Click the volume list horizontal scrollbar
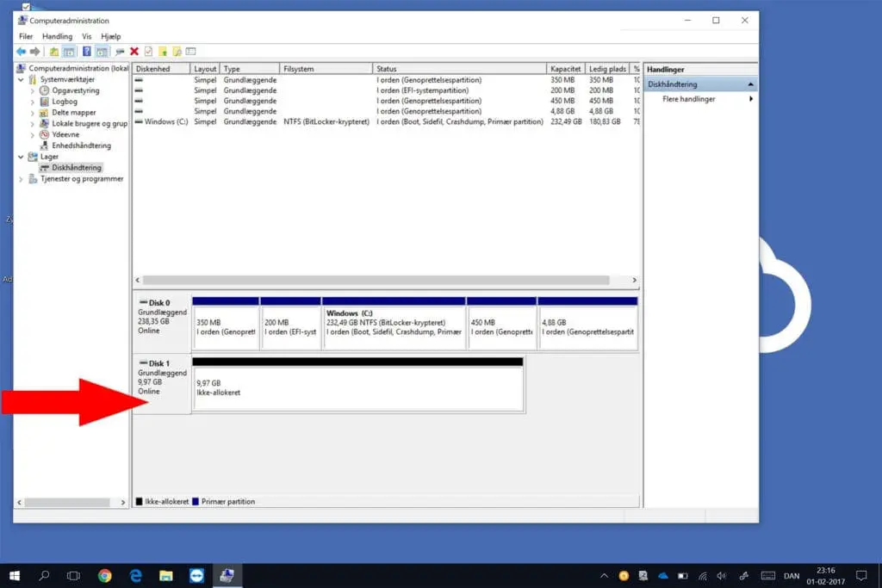The width and height of the screenshot is (882, 588). (376, 281)
